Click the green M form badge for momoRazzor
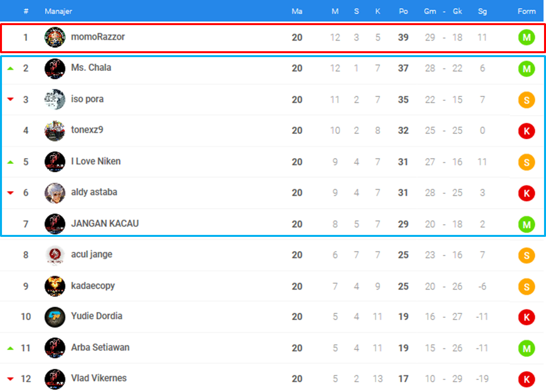This screenshot has height=392, width=546. click(526, 37)
